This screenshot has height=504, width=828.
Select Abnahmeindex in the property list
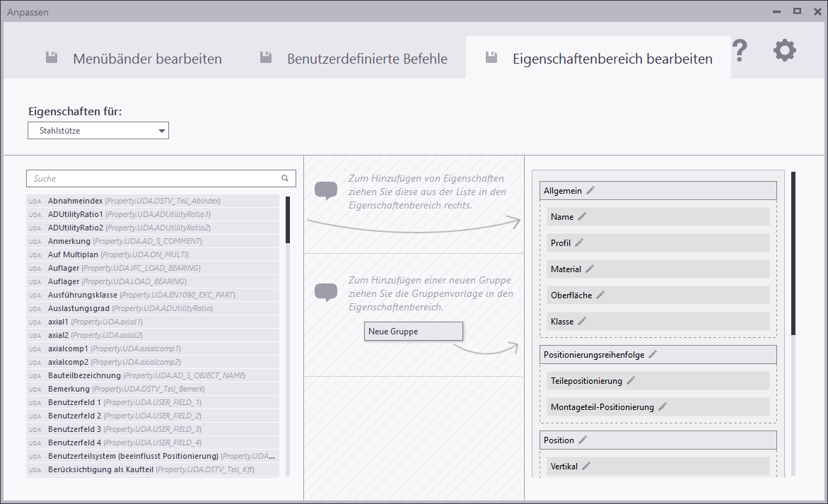(76, 201)
